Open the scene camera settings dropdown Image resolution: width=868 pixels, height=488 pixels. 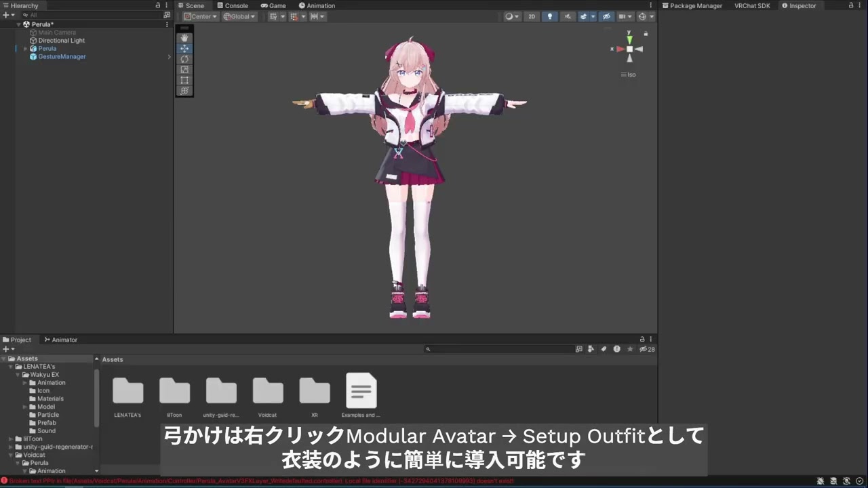click(625, 16)
